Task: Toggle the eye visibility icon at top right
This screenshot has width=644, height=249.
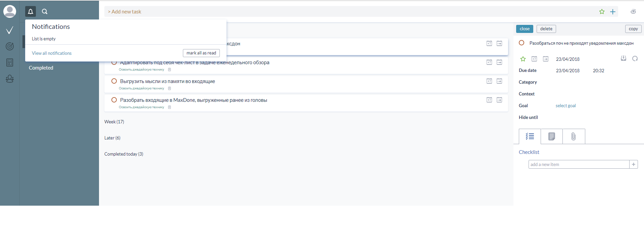Action: click(633, 12)
